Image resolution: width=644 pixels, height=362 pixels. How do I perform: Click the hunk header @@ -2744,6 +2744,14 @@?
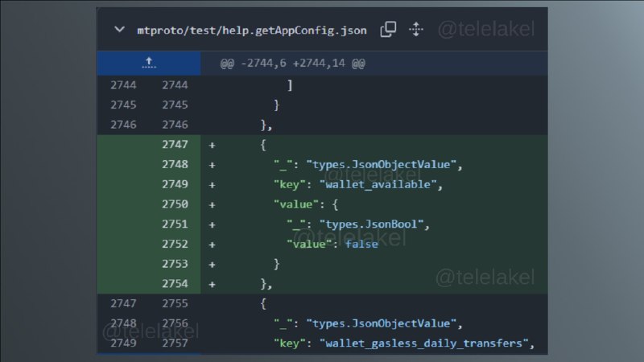(x=292, y=64)
